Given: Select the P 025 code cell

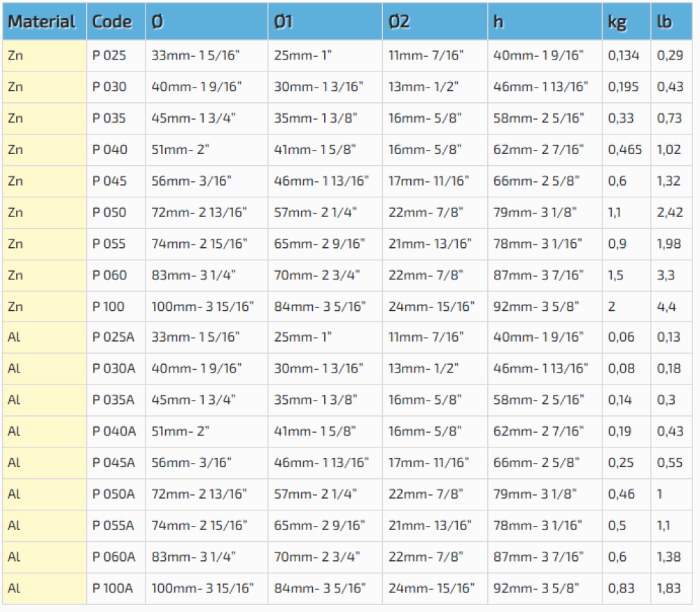Looking at the screenshot, I should [109, 55].
